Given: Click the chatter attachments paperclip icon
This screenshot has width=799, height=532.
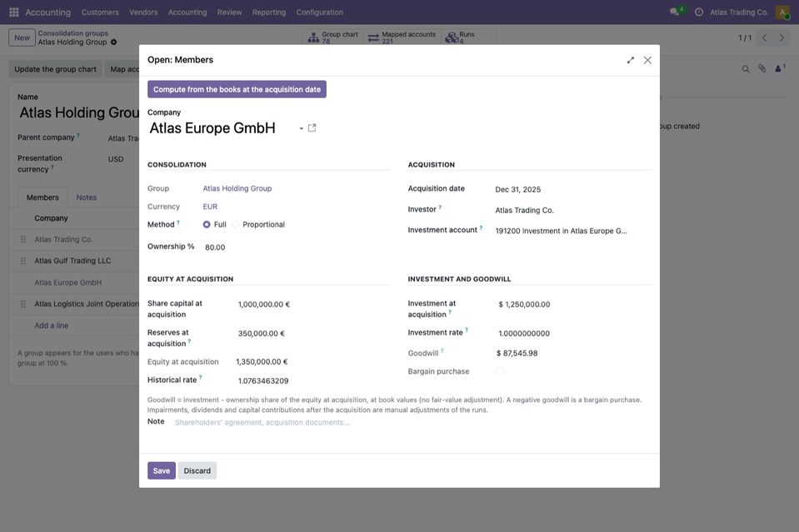Looking at the screenshot, I should 762,68.
